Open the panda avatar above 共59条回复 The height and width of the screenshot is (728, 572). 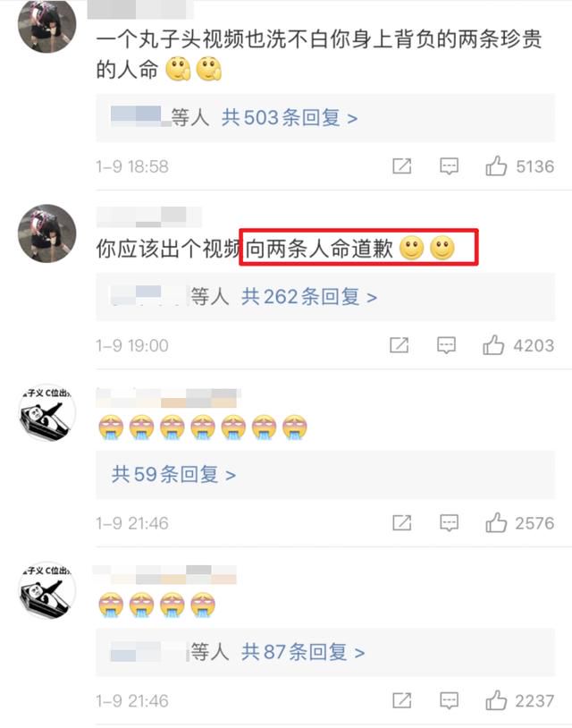pos(46,413)
